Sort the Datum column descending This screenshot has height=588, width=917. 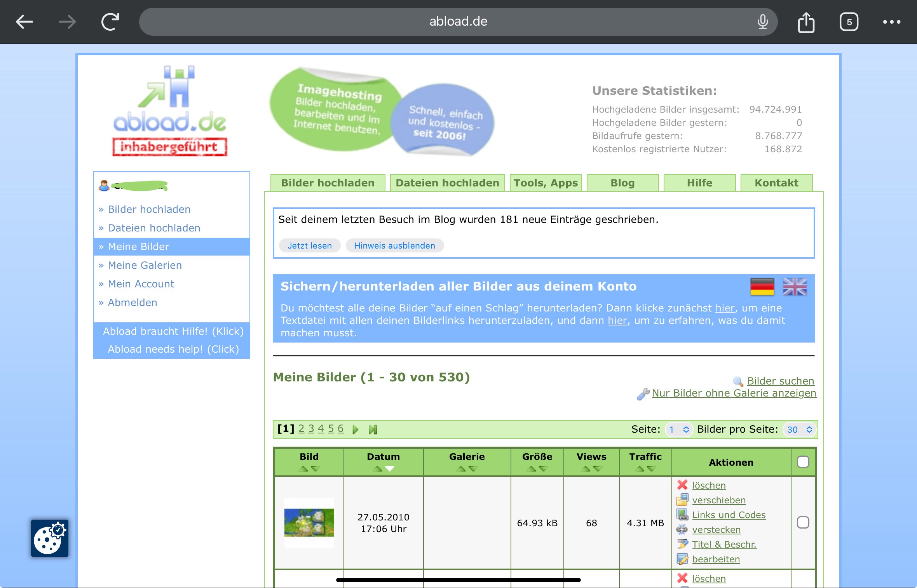point(390,469)
